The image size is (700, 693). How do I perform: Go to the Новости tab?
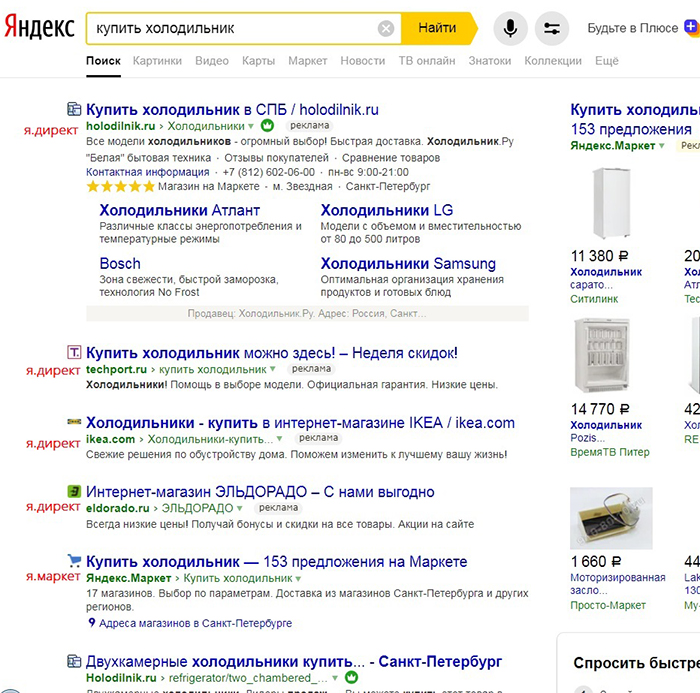point(362,61)
